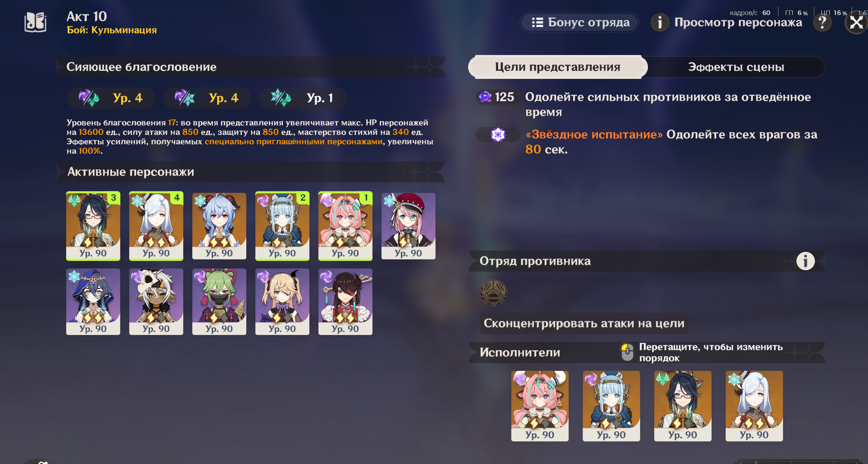Select the enemy portrait under Отряд противника

493,293
